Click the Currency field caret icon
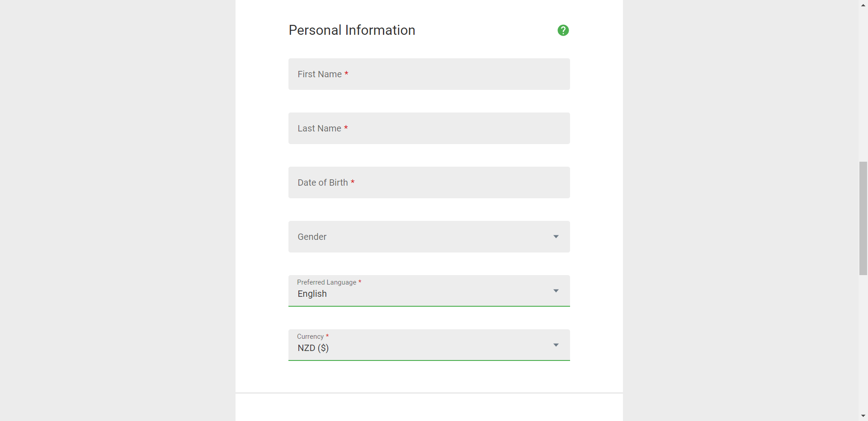 click(x=556, y=345)
